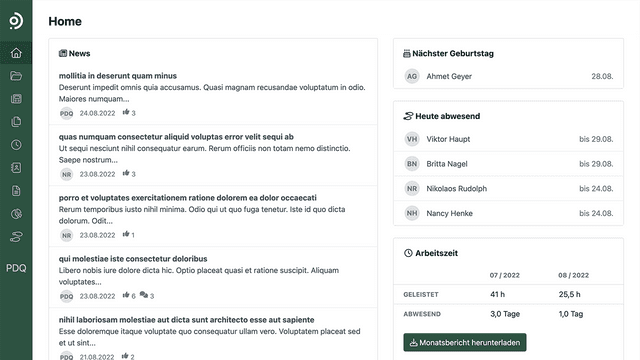Open article 'qui molestiae iste consectetur doloribus'

click(x=133, y=259)
